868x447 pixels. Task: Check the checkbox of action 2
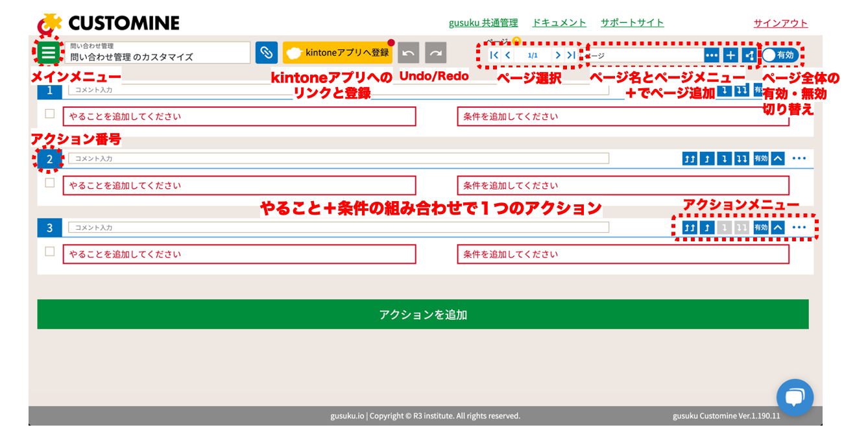click(50, 183)
